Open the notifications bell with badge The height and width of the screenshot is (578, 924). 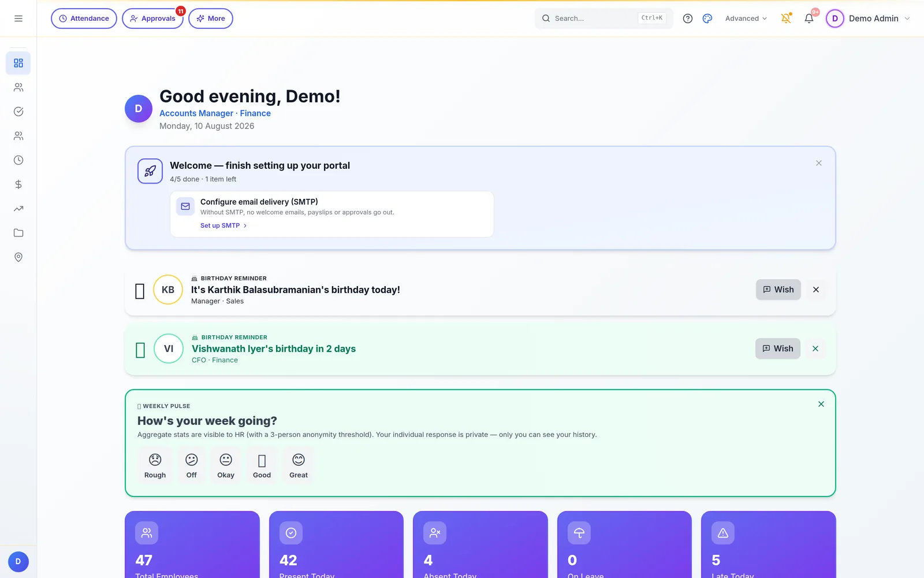click(x=809, y=18)
